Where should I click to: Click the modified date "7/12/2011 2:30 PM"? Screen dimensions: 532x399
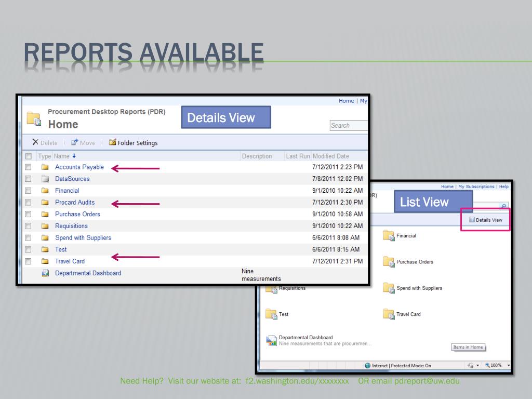tap(338, 202)
